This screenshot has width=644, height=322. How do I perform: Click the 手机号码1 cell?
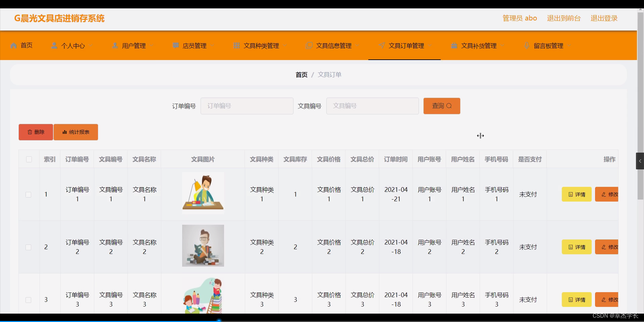click(x=496, y=194)
